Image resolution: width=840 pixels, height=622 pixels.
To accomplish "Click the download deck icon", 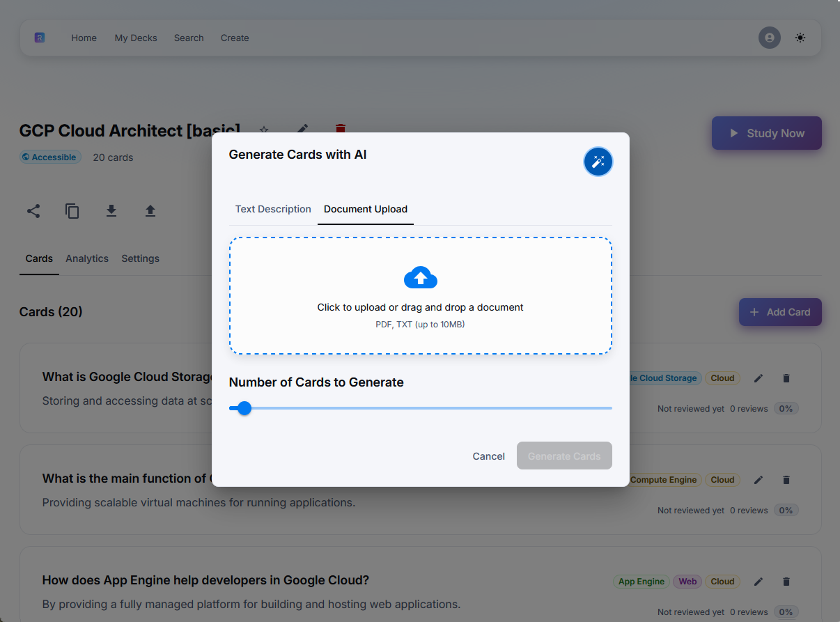I will point(111,211).
